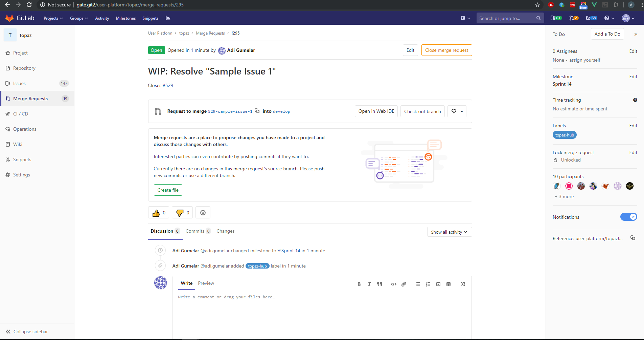This screenshot has width=644, height=340.
Task: Expand the Projects menu in navbar
Action: tap(53, 18)
